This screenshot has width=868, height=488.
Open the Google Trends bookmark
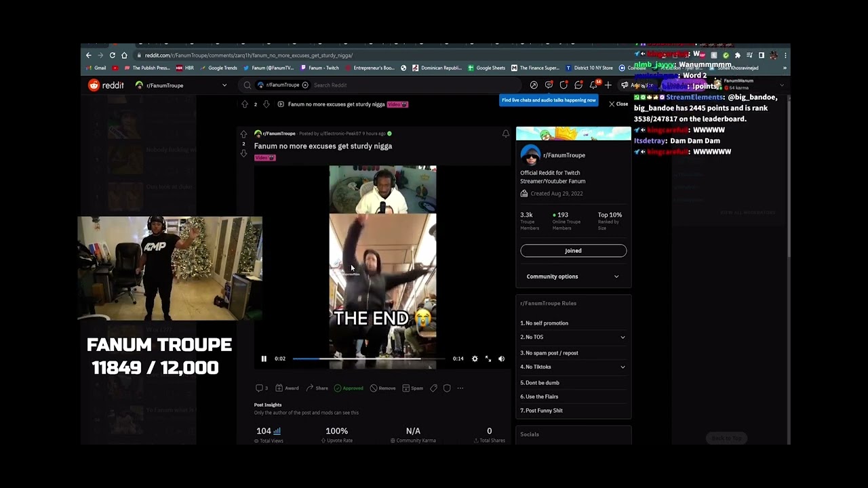tap(218, 68)
